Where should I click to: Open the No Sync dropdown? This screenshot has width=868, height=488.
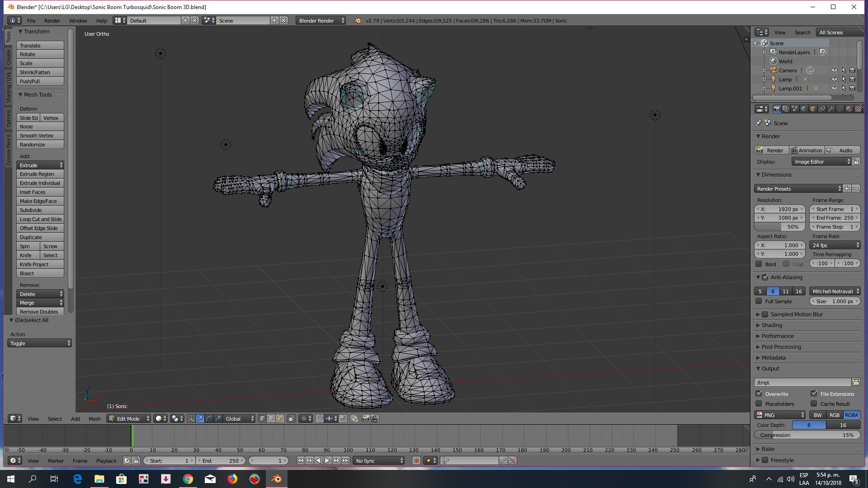tap(379, 460)
